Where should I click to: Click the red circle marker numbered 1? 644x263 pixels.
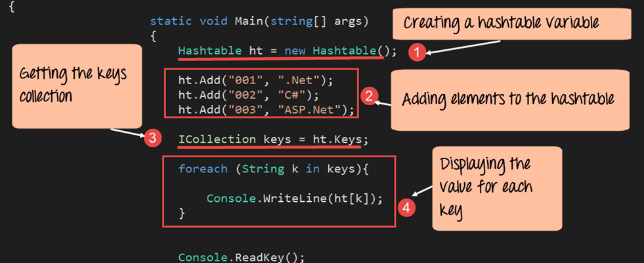tap(414, 51)
